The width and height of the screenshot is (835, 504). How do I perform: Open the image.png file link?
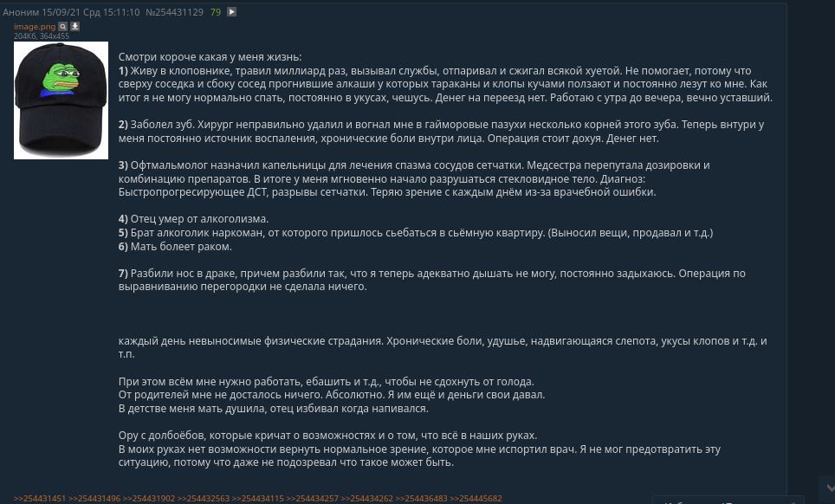[x=35, y=27]
